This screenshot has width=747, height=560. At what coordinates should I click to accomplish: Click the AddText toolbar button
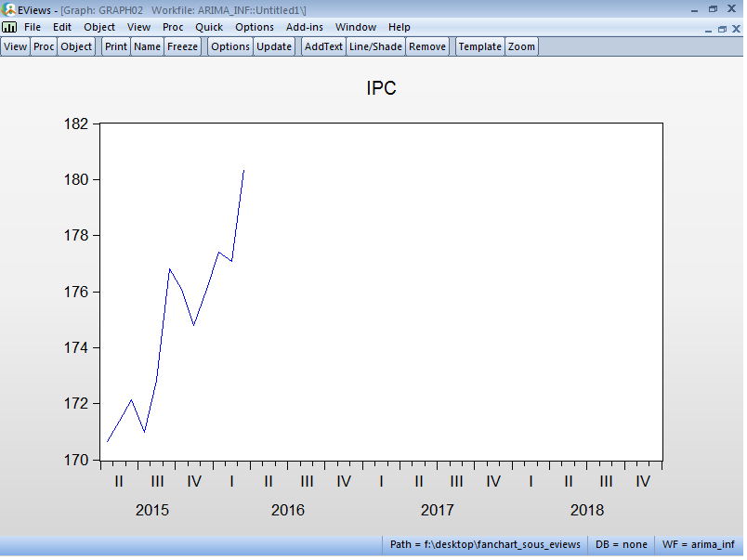(x=323, y=46)
